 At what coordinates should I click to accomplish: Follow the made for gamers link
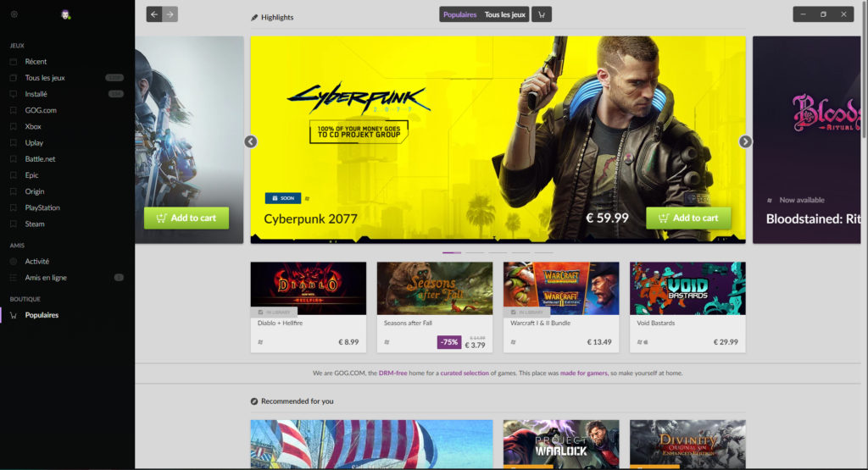point(583,373)
